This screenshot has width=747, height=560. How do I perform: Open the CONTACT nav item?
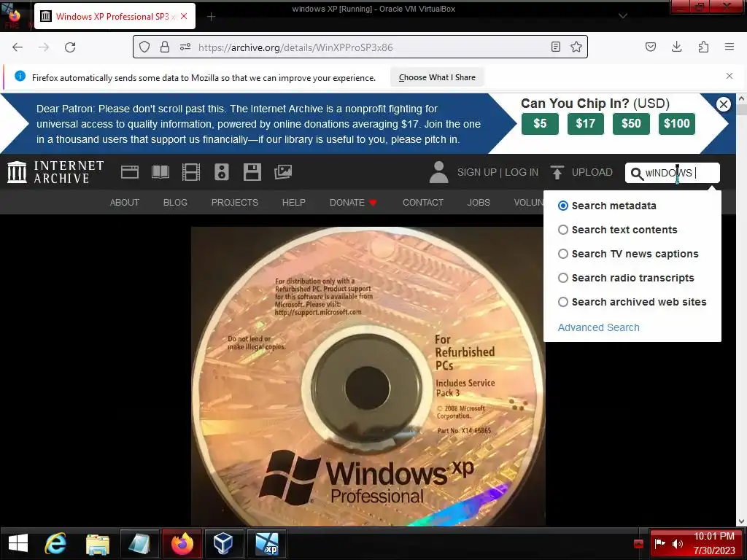(422, 203)
